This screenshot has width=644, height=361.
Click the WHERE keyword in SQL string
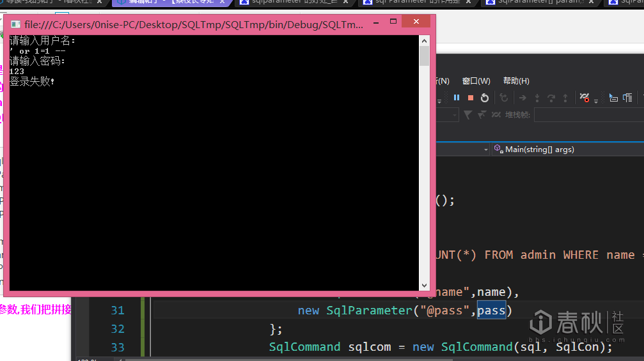click(x=581, y=255)
